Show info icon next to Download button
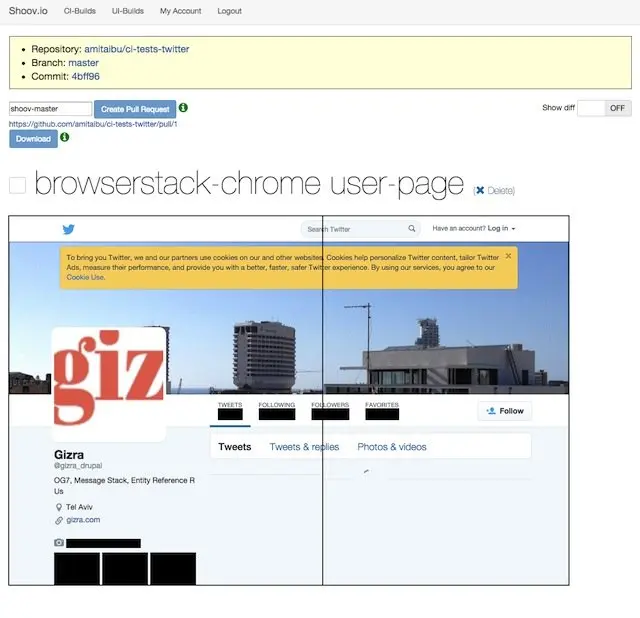This screenshot has width=640, height=618. coord(64,137)
